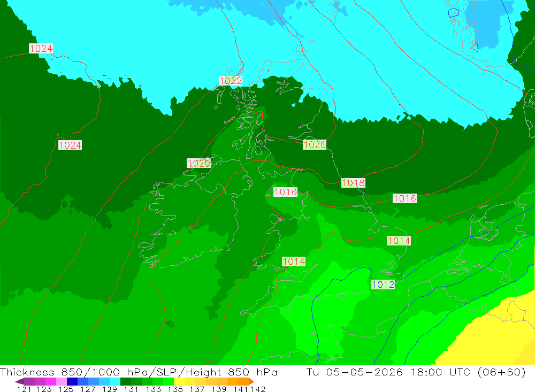This screenshot has height=392, width=535.
Task: Click the legend value 121
Action: 24,389
